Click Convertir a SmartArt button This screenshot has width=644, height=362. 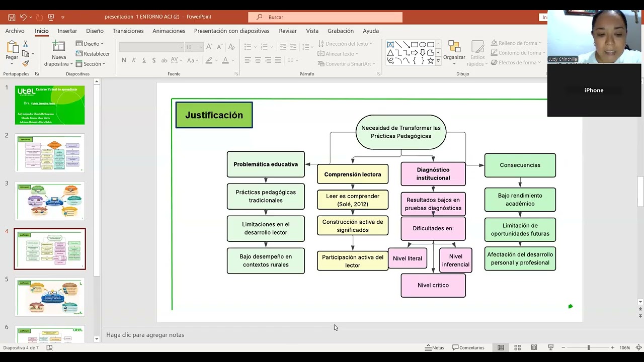point(347,64)
